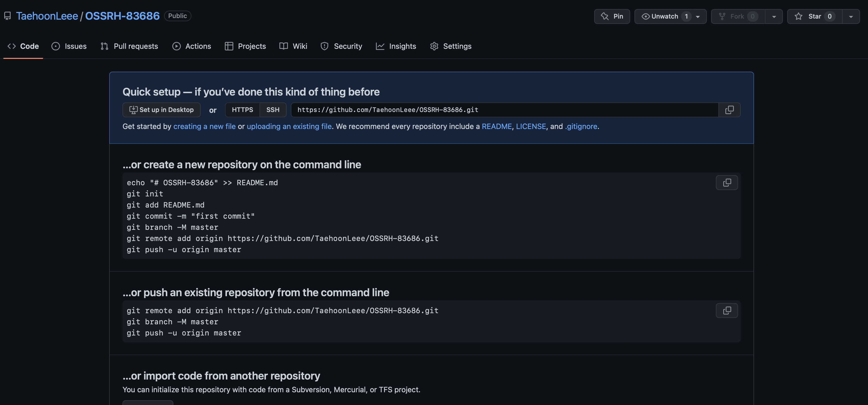Copy the clone URL to clipboard
Image resolution: width=868 pixels, height=405 pixels.
(730, 110)
